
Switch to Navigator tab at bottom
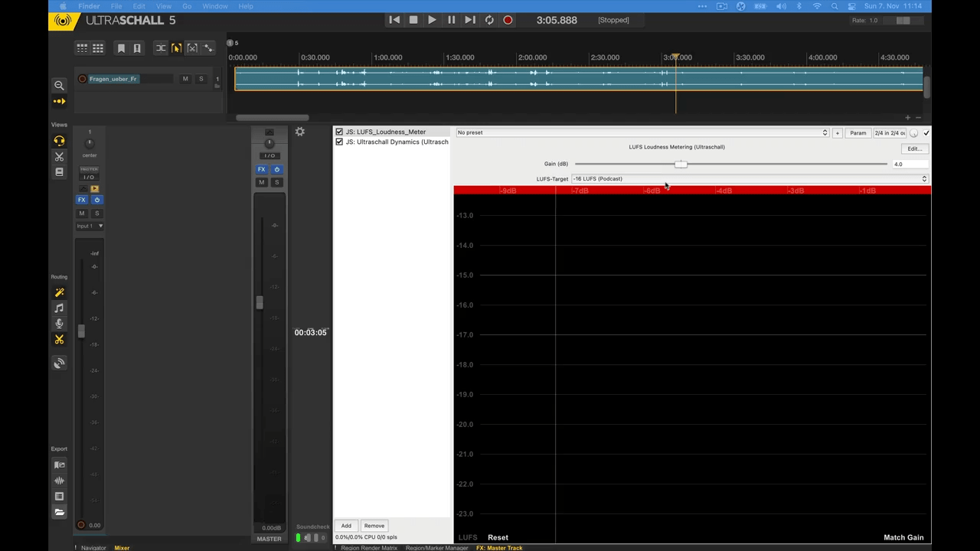point(93,548)
